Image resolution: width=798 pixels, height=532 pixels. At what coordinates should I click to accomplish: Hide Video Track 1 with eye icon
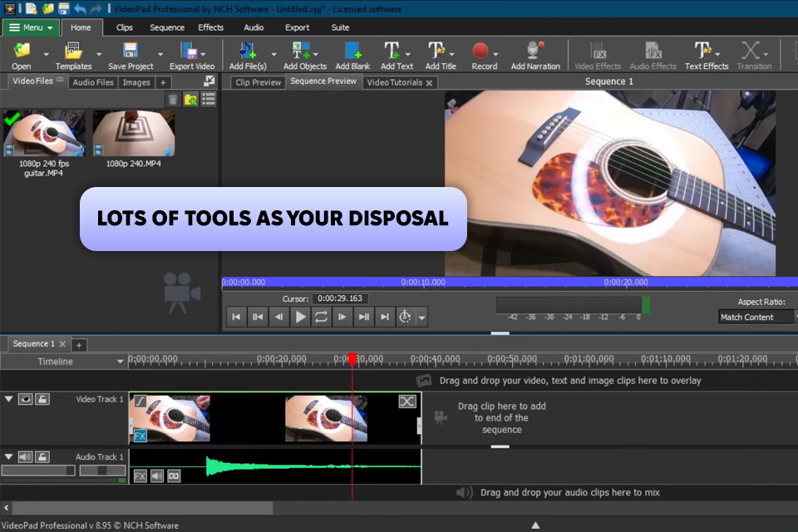point(26,399)
